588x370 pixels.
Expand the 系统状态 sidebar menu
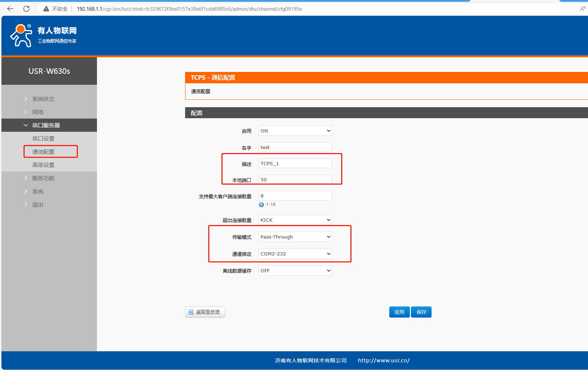43,99
